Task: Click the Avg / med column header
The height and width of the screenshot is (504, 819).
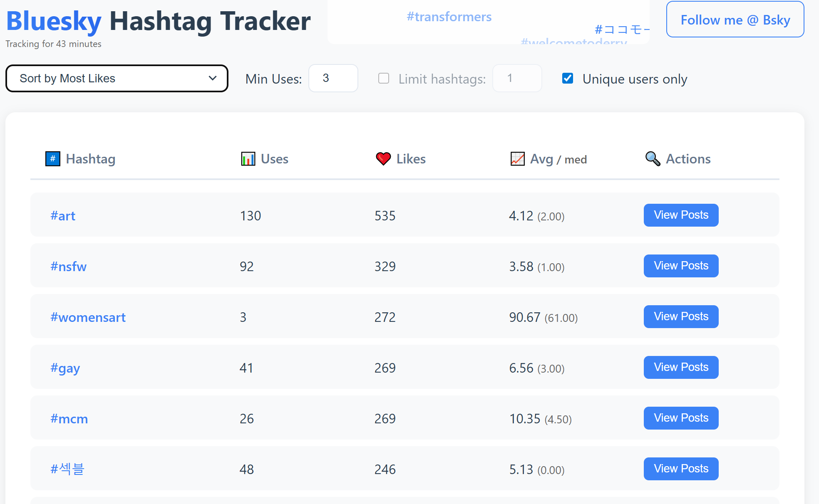Action: (x=548, y=159)
